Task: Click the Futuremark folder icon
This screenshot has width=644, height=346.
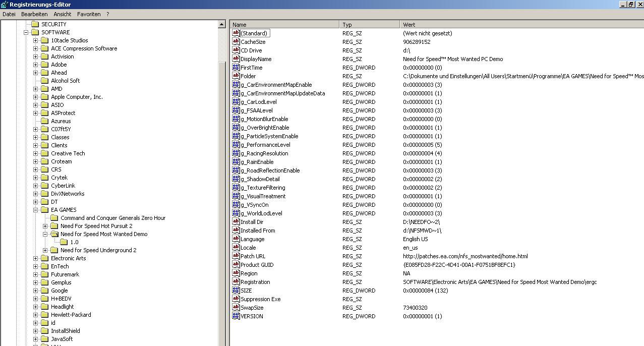Action: click(x=44, y=274)
